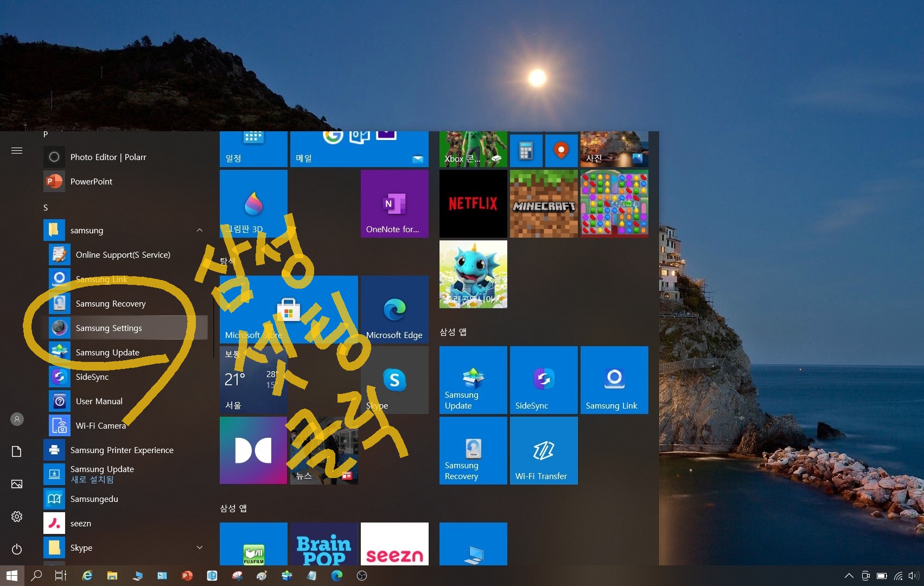Viewport: 924px width, 586px height.
Task: Open Pictures icon in Start rail
Action: (x=17, y=484)
